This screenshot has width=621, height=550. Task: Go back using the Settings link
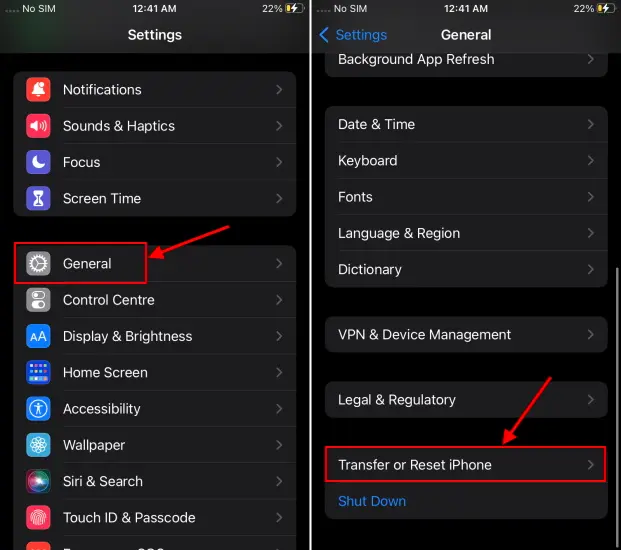[361, 35]
